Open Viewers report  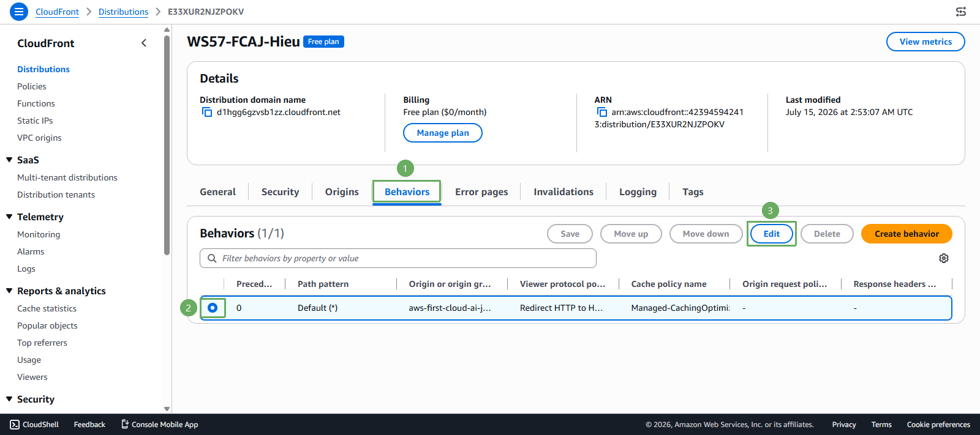tap(32, 377)
